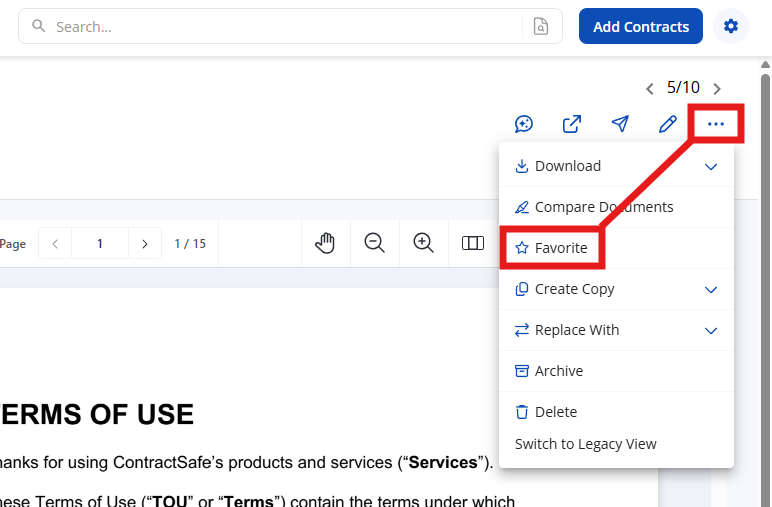
Task: Click the document search icon in search bar
Action: point(540,27)
